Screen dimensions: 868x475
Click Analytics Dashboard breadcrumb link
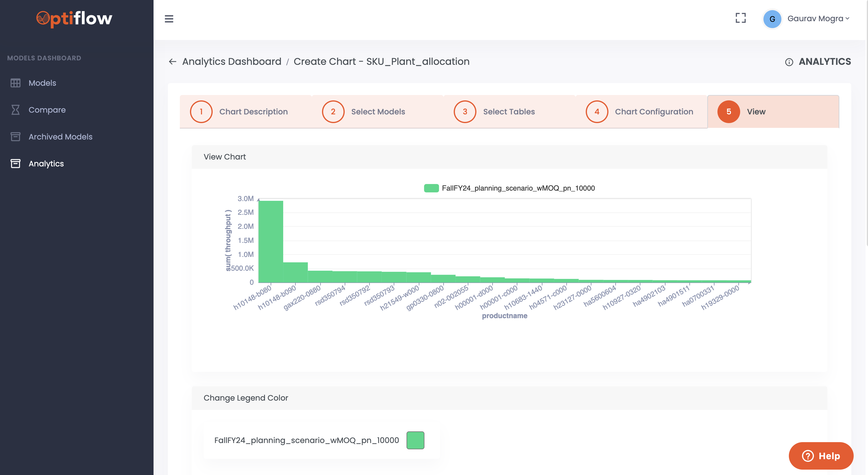pos(231,62)
